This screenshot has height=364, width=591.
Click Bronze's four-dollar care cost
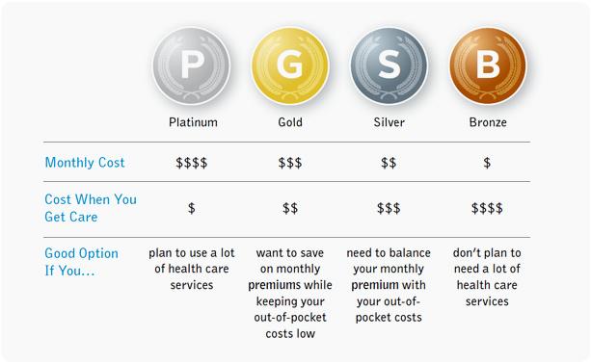(487, 208)
